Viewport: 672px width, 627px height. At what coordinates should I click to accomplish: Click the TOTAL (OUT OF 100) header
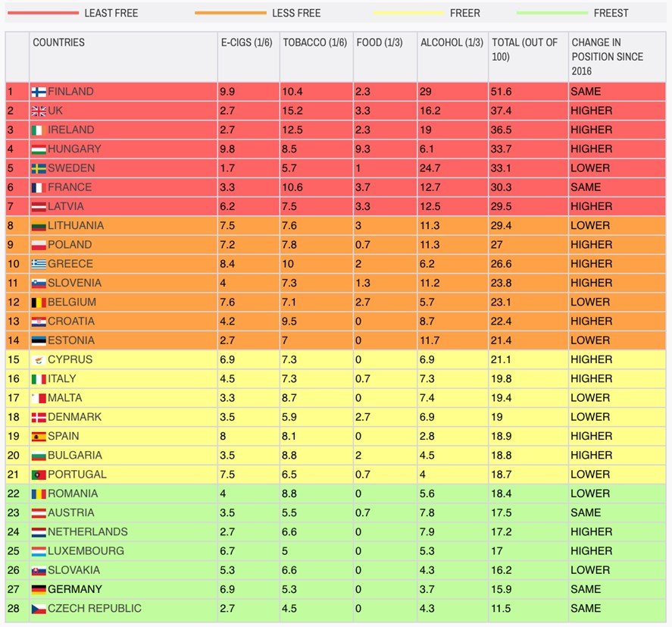click(524, 49)
